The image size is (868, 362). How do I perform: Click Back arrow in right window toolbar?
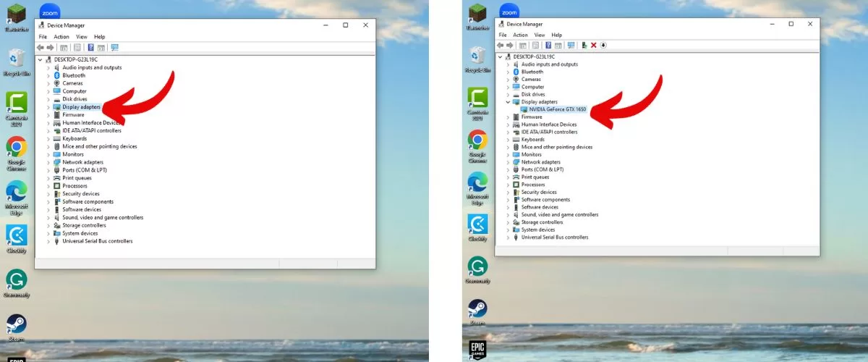500,45
